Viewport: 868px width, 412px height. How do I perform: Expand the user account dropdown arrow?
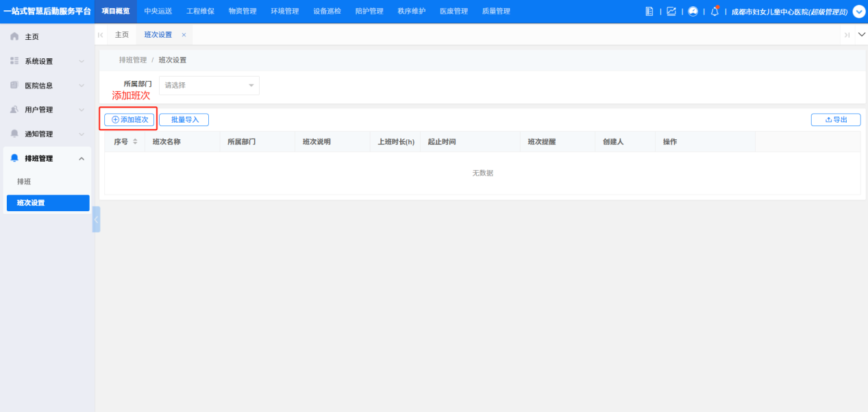click(x=859, y=12)
